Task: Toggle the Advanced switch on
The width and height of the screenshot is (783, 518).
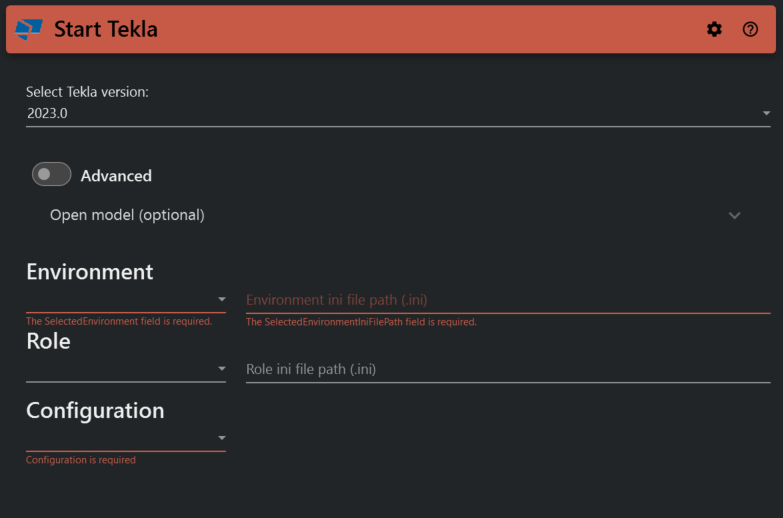Action: (52, 175)
